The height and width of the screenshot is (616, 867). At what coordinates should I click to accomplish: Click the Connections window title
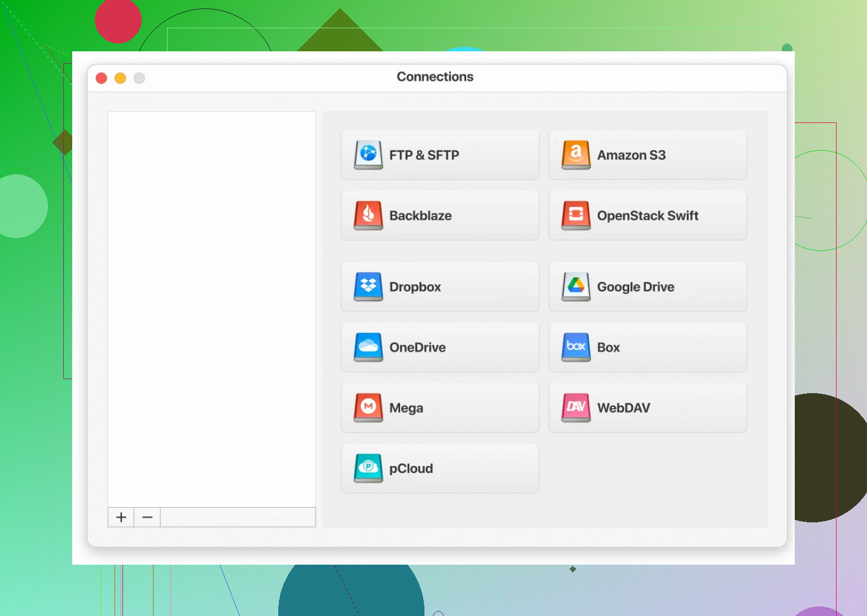[435, 77]
